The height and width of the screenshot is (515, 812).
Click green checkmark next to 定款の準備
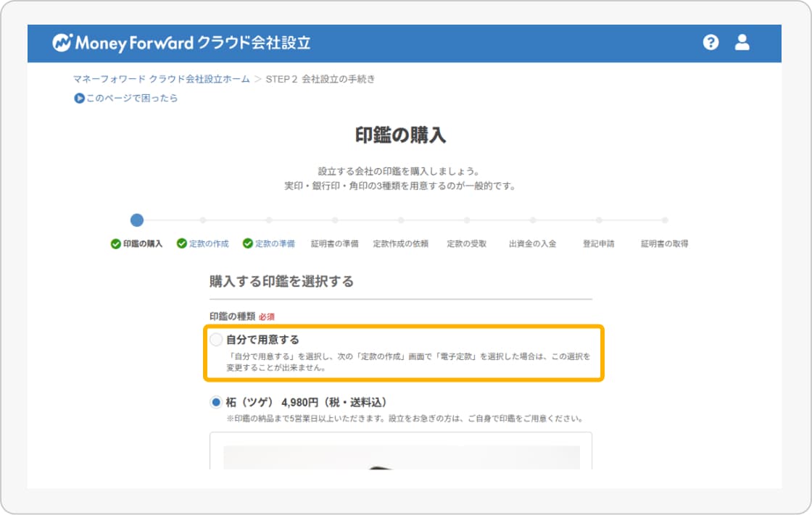248,244
